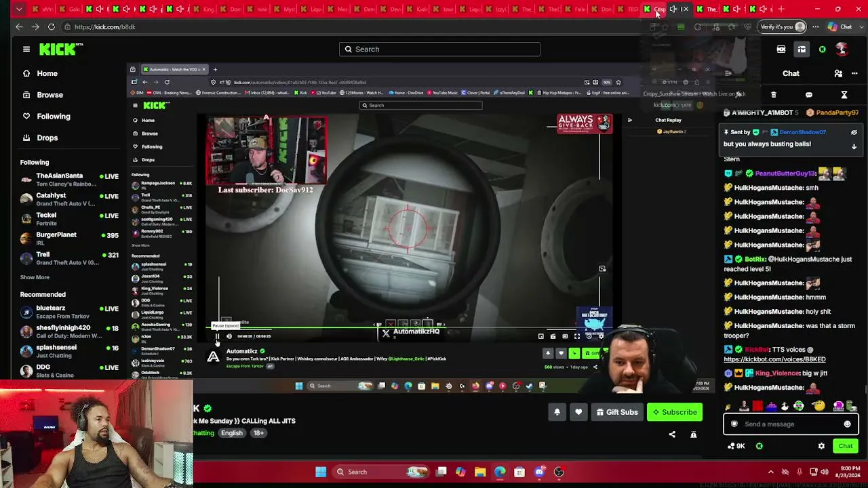Subscribe to the channel
The image size is (868, 488).
673,412
